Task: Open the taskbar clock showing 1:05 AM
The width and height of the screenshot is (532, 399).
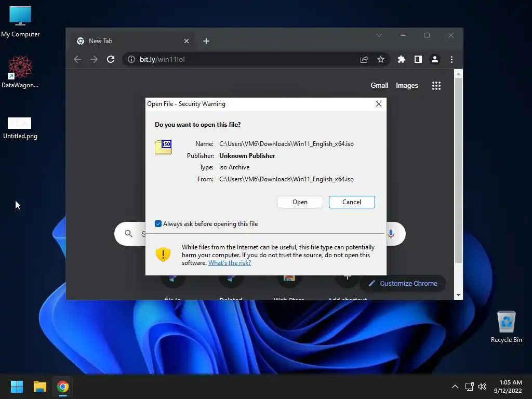Action: coord(508,387)
